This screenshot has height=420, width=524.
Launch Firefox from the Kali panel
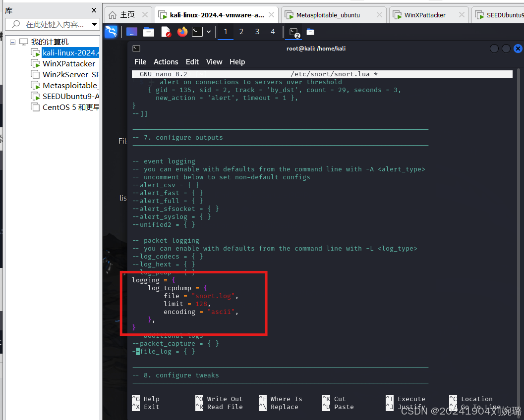pos(182,32)
